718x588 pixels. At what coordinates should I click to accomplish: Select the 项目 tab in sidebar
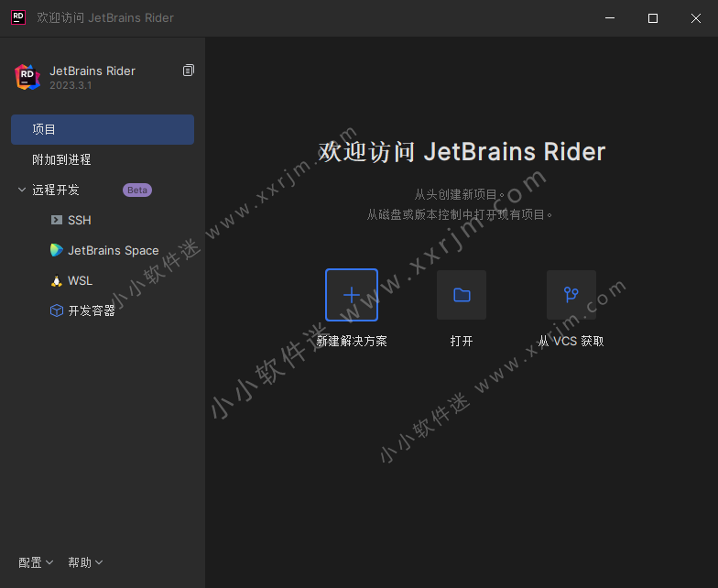(103, 129)
